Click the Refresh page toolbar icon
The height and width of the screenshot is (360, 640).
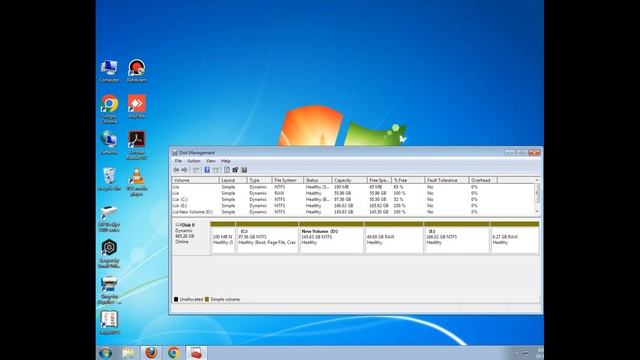(x=227, y=170)
